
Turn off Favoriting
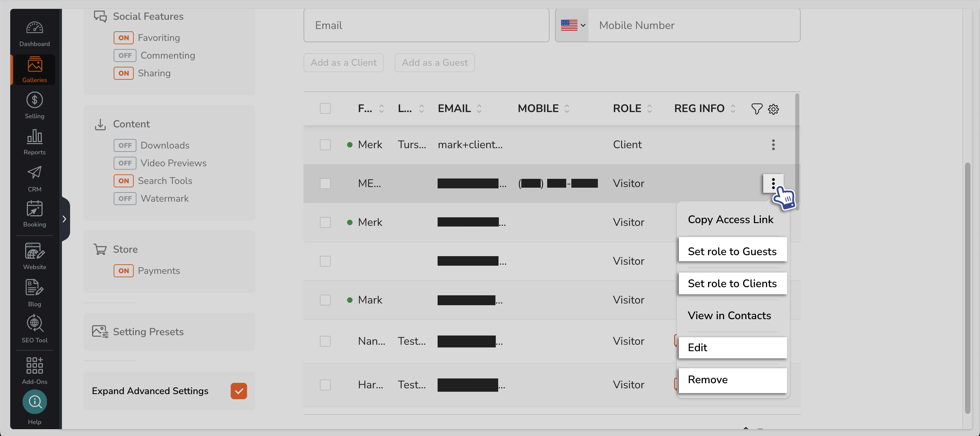123,38
